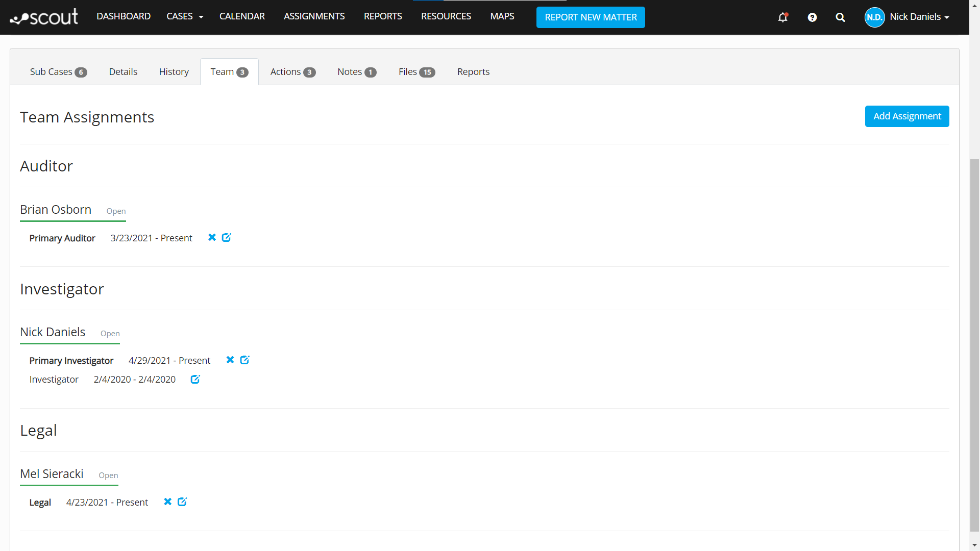Open the help question mark icon
Screen dimensions: 980x551
(812, 17)
